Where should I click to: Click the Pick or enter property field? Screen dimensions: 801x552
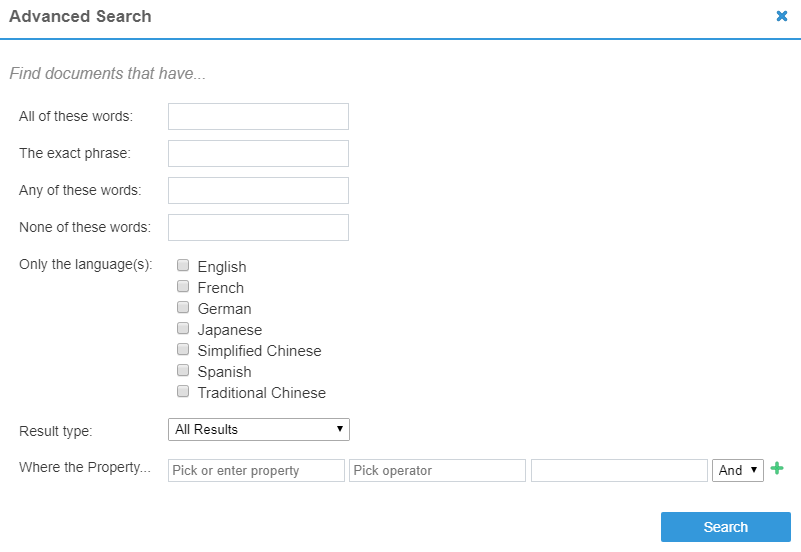(256, 470)
